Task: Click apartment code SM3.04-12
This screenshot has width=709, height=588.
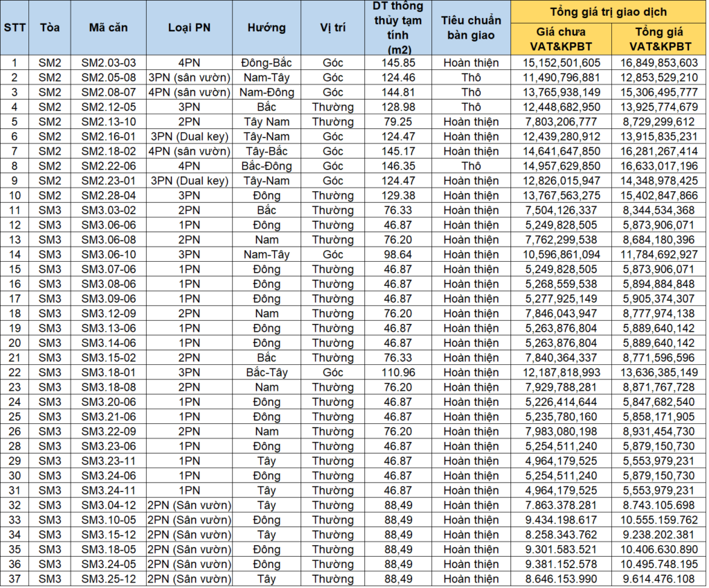Action: pos(108,505)
